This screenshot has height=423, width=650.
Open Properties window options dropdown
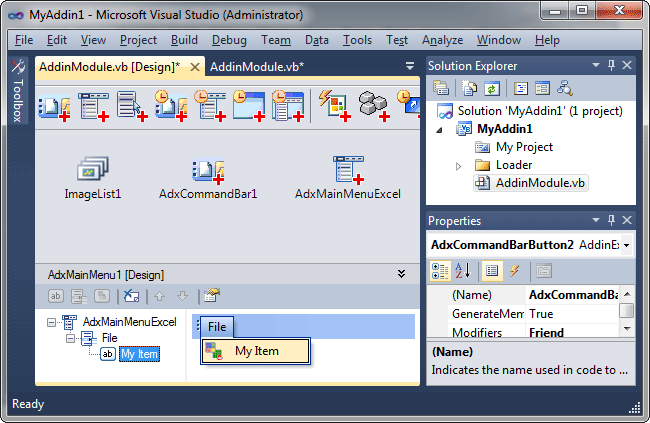coord(596,220)
